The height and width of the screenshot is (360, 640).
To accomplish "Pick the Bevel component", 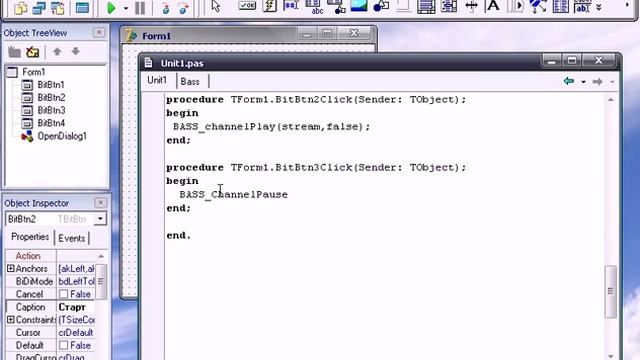I will click(x=403, y=6).
